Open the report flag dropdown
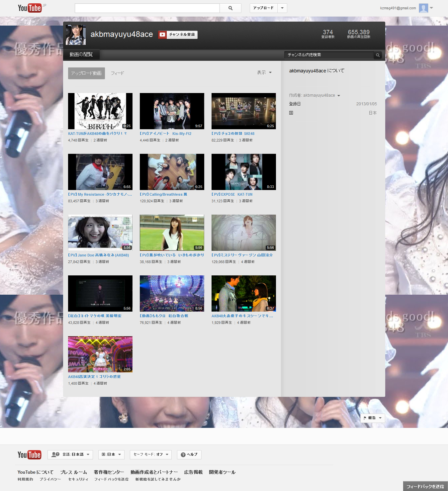 point(373,418)
